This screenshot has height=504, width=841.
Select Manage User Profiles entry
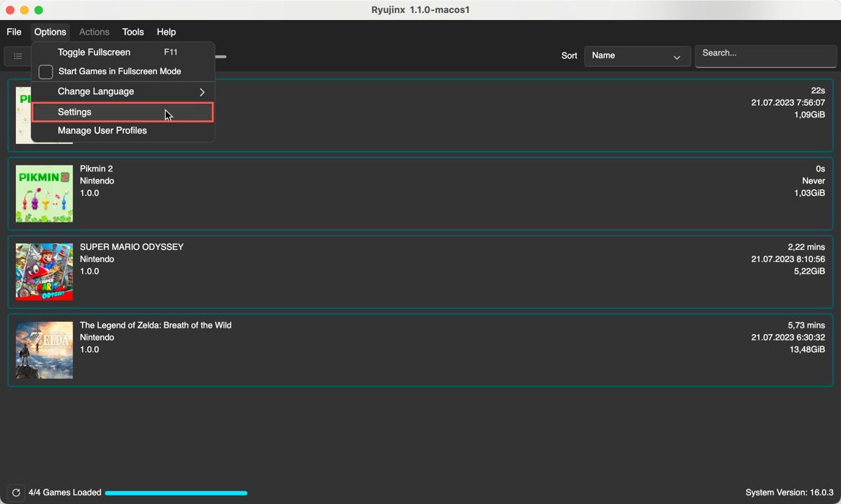point(123,131)
